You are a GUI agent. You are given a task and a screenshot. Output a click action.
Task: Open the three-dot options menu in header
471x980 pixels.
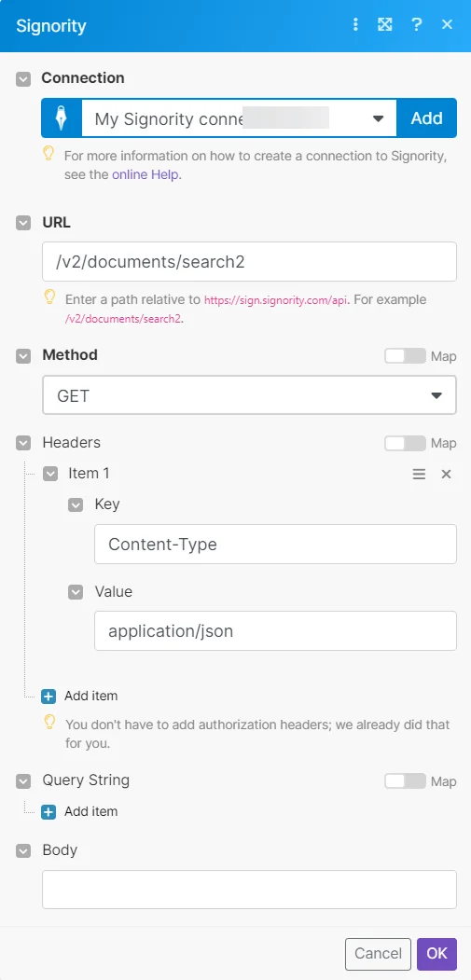pyautogui.click(x=355, y=25)
